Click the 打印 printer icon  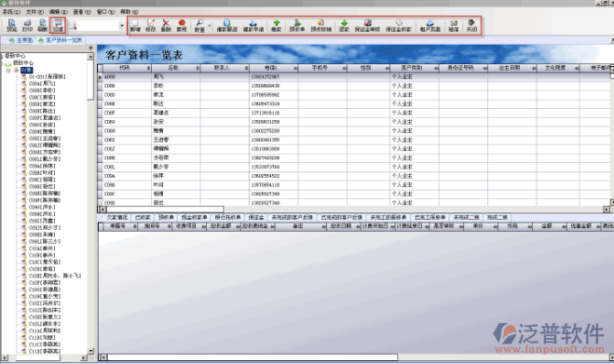(27, 25)
